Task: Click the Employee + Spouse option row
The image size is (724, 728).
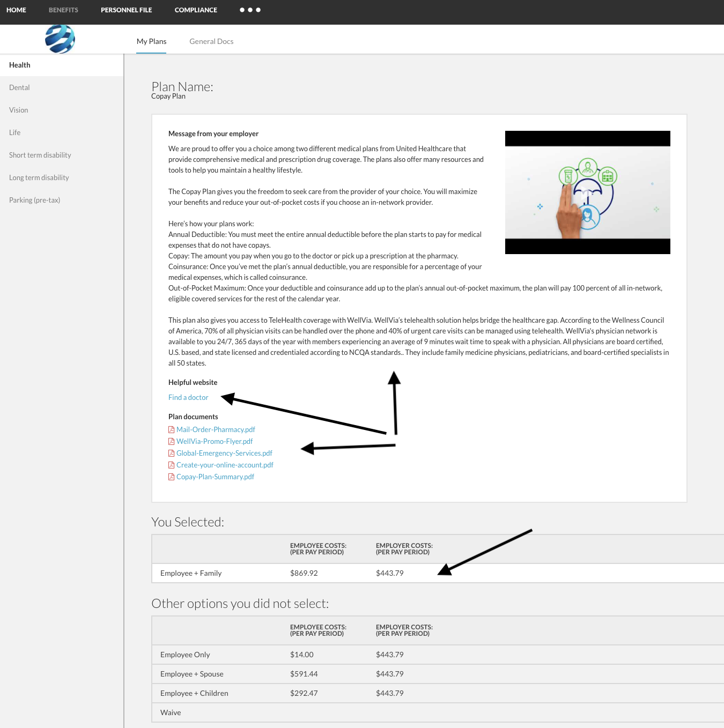Action: click(438, 674)
